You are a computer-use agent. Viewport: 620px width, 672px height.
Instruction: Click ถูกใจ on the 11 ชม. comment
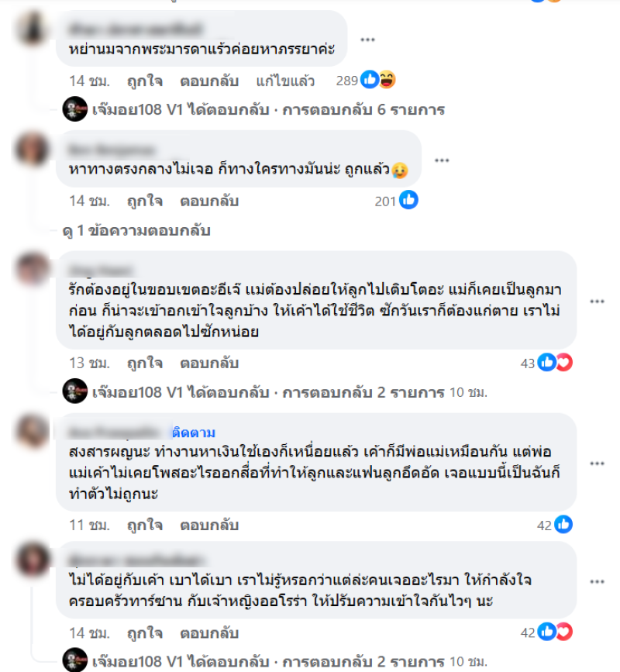tap(145, 526)
